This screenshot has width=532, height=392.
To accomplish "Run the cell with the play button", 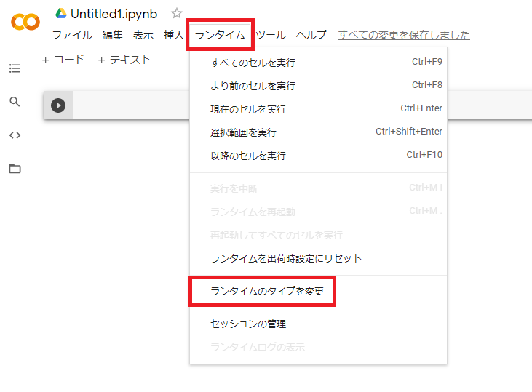I will tap(58, 105).
